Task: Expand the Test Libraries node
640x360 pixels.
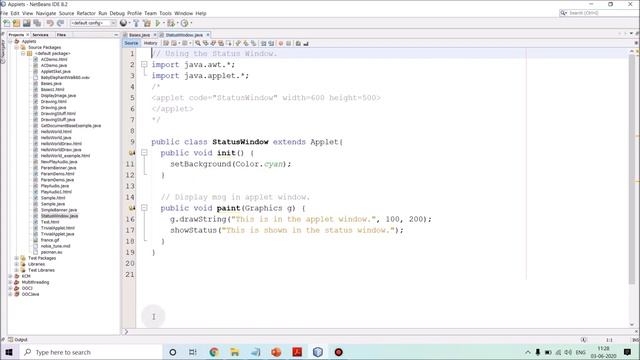Action: click(16, 270)
